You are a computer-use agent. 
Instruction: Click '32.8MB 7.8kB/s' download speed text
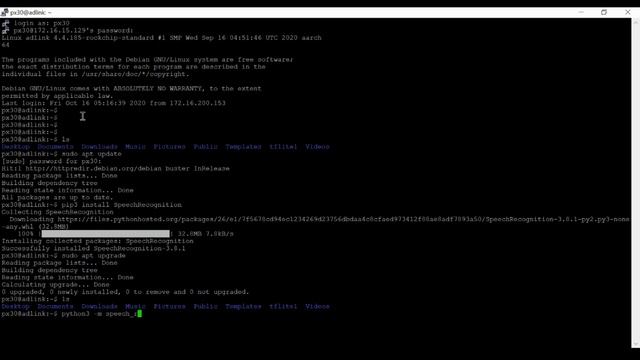pos(206,234)
